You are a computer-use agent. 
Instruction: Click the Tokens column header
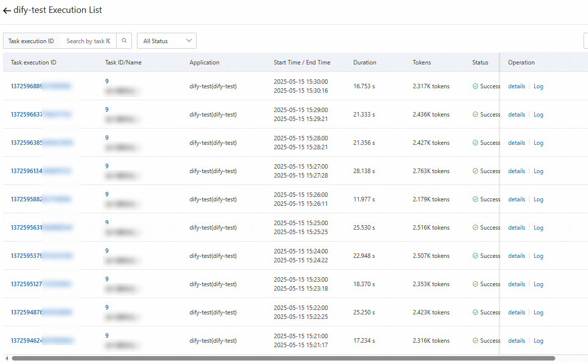pyautogui.click(x=422, y=62)
